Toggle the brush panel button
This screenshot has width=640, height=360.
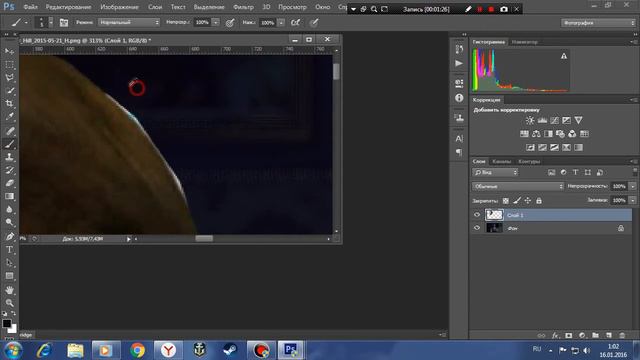coord(64,23)
